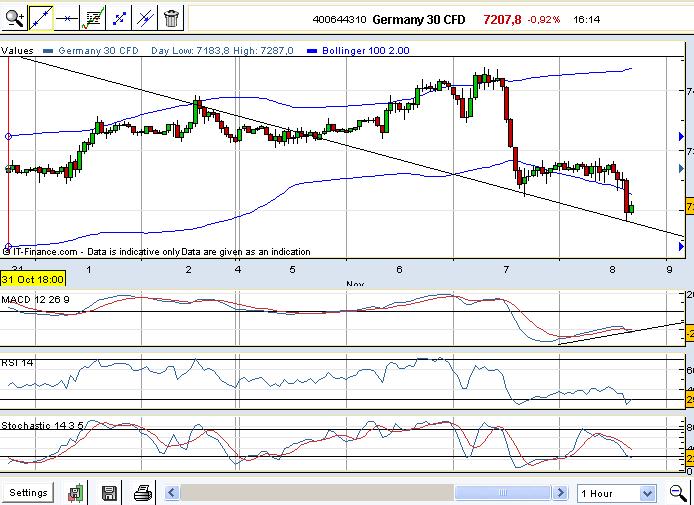The image size is (694, 505).
Task: Click the top blue triangle marker on right axis
Action: tap(681, 137)
